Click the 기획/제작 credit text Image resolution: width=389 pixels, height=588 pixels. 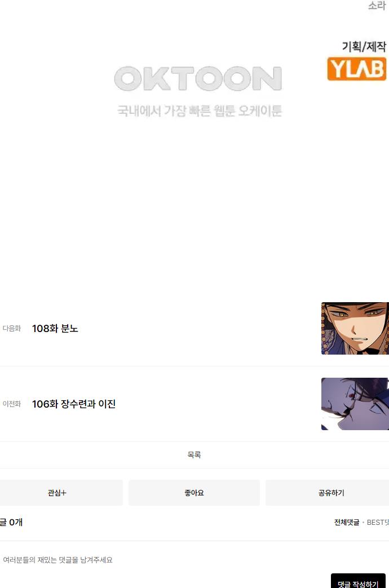(x=364, y=46)
